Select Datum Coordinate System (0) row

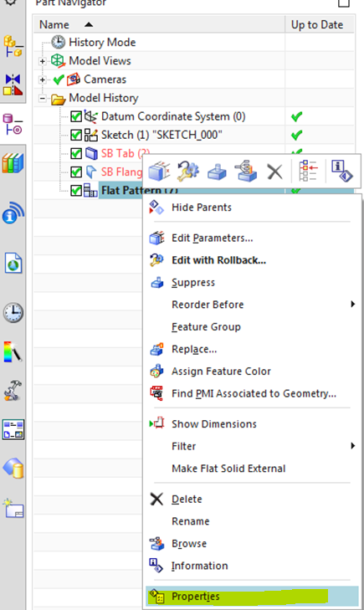tap(173, 116)
